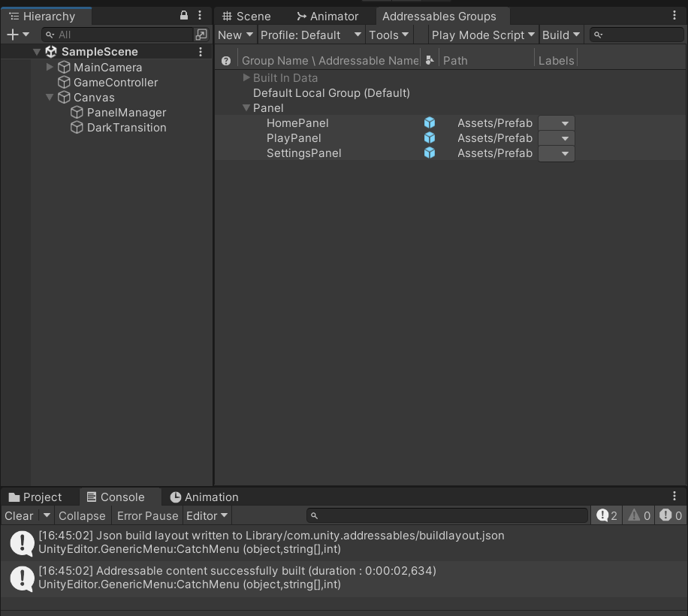
Task: Select the PanelManager object
Action: (x=126, y=113)
